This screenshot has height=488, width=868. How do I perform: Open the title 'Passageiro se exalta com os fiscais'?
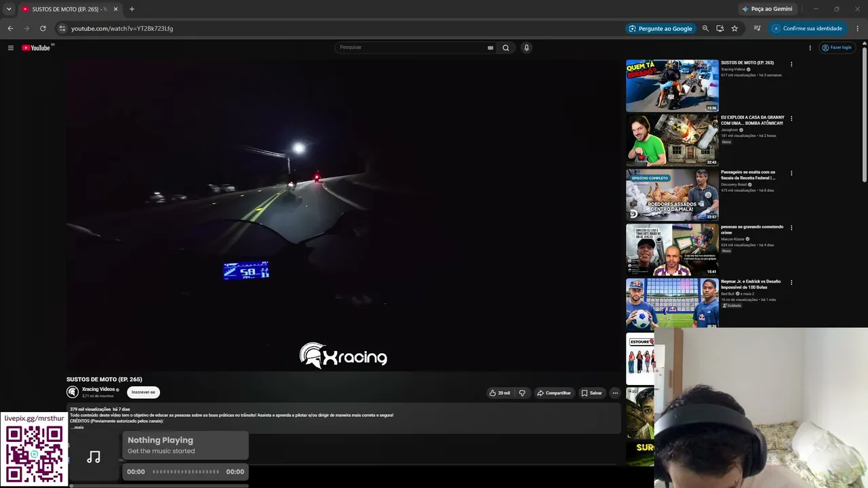click(748, 175)
